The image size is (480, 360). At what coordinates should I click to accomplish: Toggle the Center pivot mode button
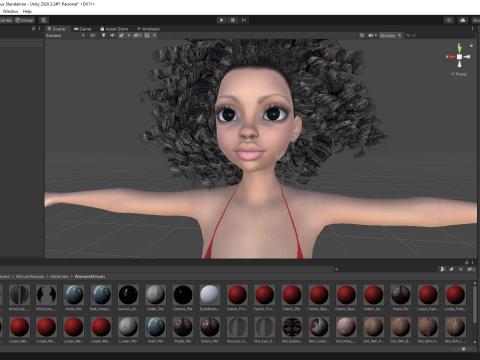[6, 20]
